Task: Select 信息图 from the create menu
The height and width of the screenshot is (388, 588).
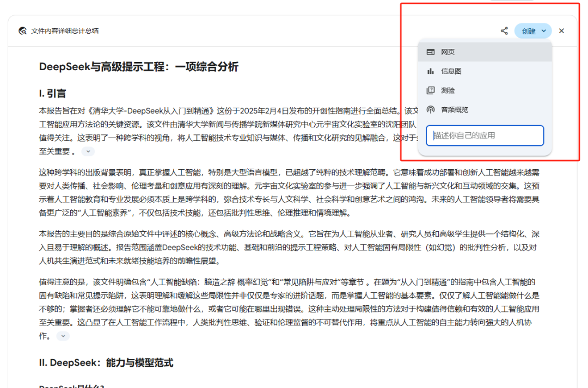Action: coord(485,71)
